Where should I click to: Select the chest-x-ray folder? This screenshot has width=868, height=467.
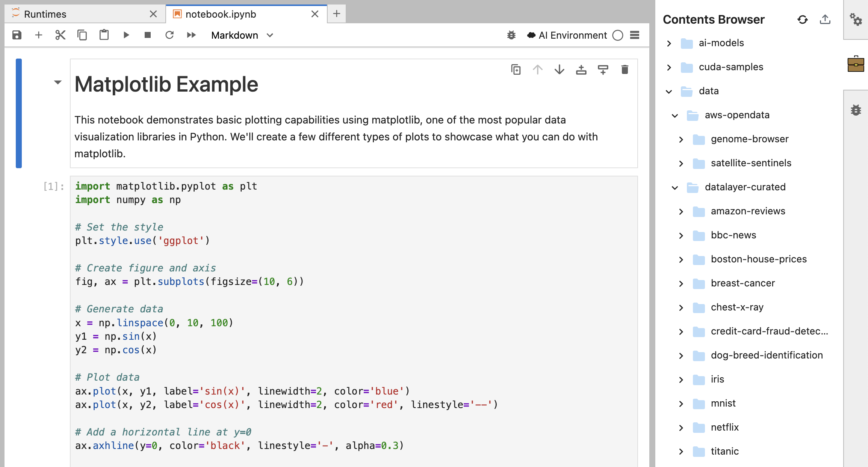tap(737, 307)
